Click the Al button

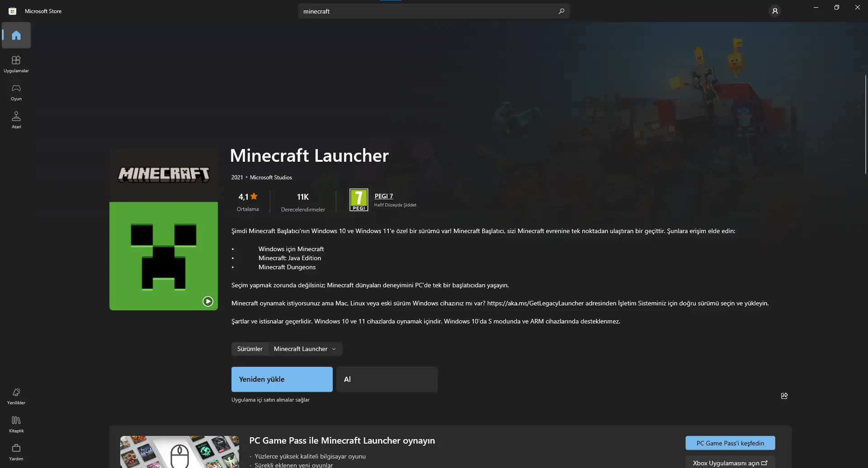tap(387, 379)
